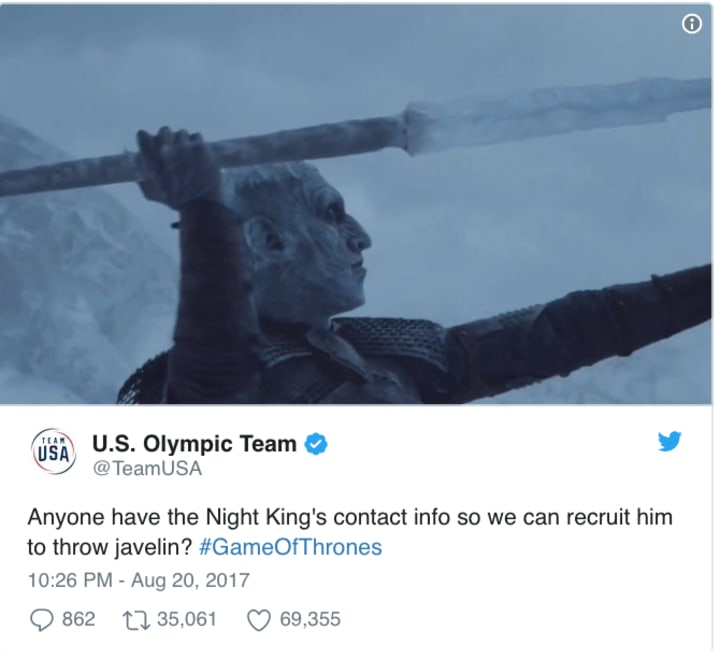Screen dimensions: 720x660
Task: Click the ice spear tip in the photo
Action: (x=556, y=113)
